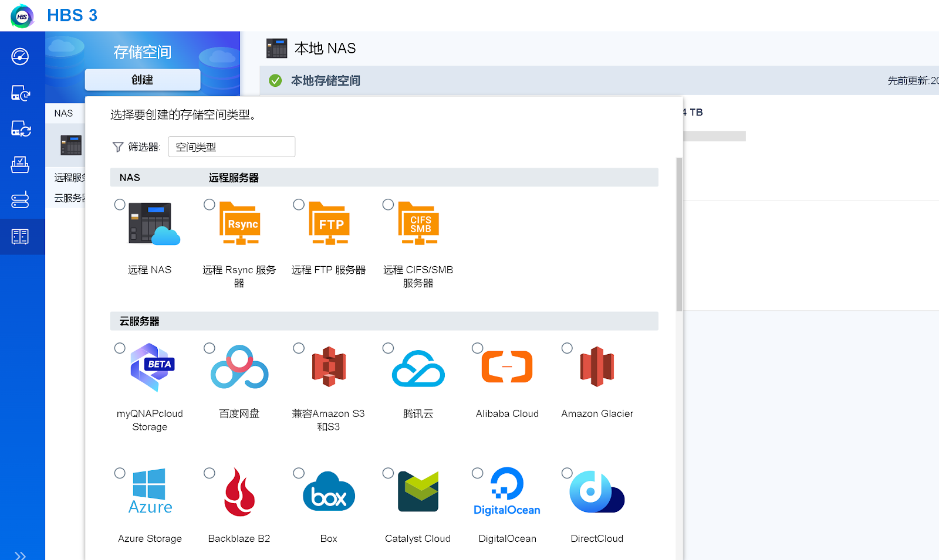Open the Overview dashboard sidebar icon
This screenshot has width=939, height=560.
[20, 56]
